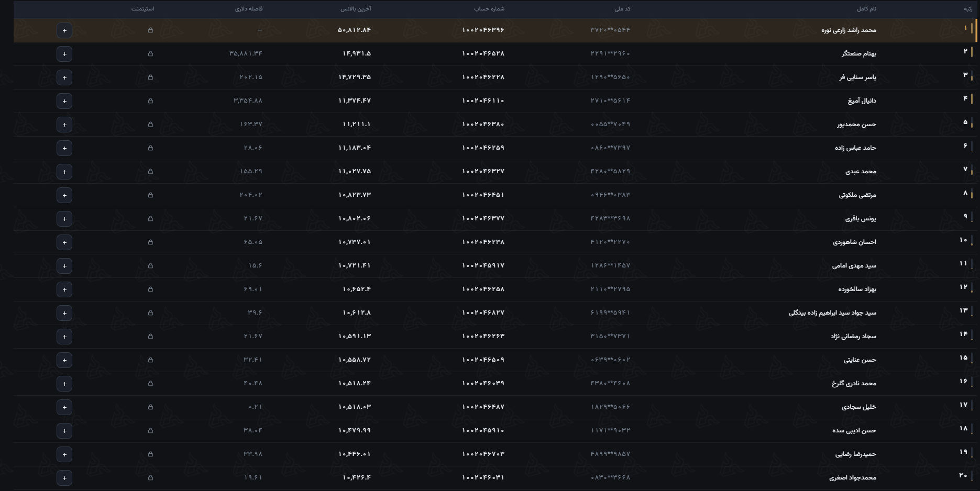Expand the احسان شاهوردی row
This screenshot has width=980, height=491.
64,242
